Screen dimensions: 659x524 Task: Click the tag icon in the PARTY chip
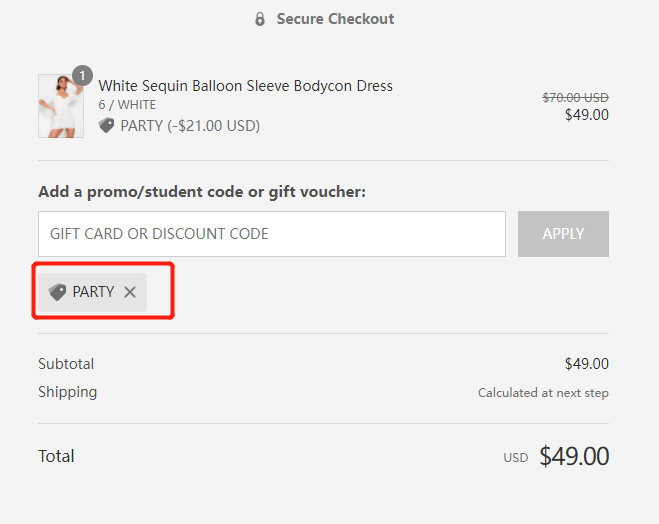(58, 292)
